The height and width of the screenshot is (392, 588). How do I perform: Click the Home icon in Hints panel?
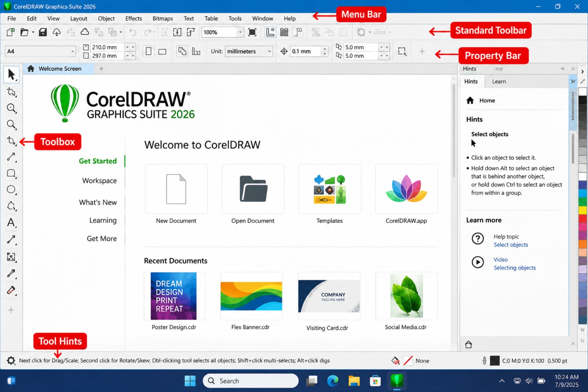[470, 100]
